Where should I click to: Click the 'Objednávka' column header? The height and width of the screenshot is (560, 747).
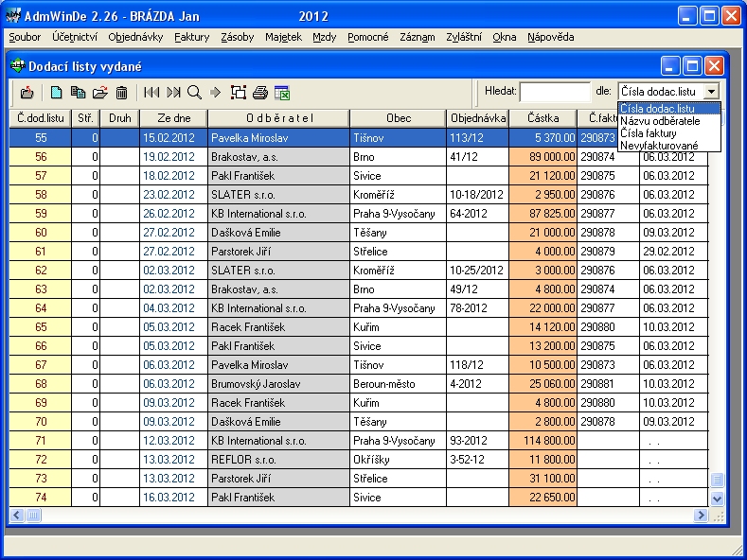[478, 118]
